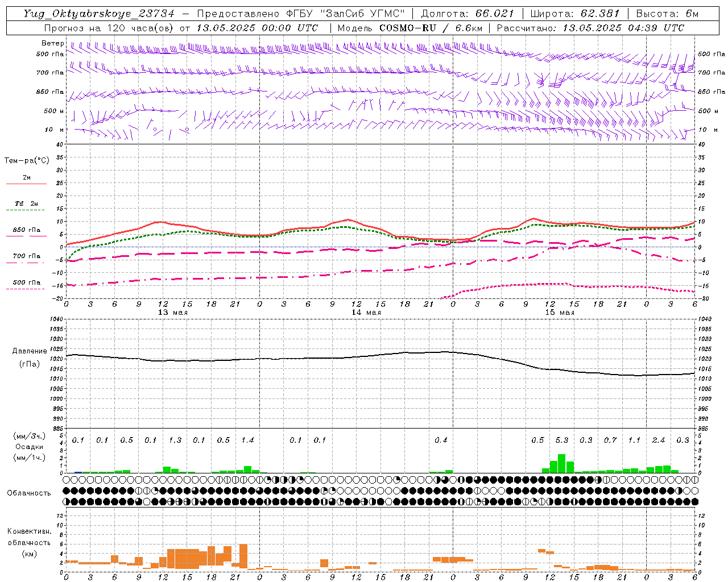Click the (гПа) unit under Давление
This screenshot has height=582, width=728.
[x=30, y=364]
